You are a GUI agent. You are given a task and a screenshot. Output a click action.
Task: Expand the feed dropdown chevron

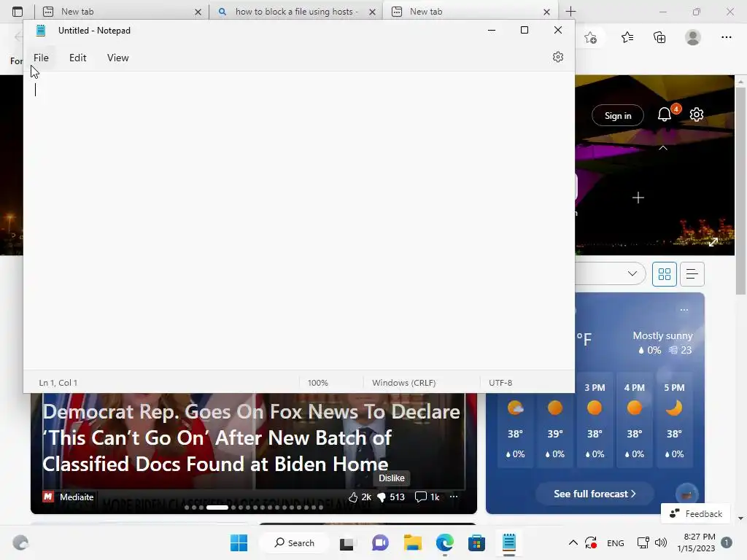pyautogui.click(x=632, y=273)
